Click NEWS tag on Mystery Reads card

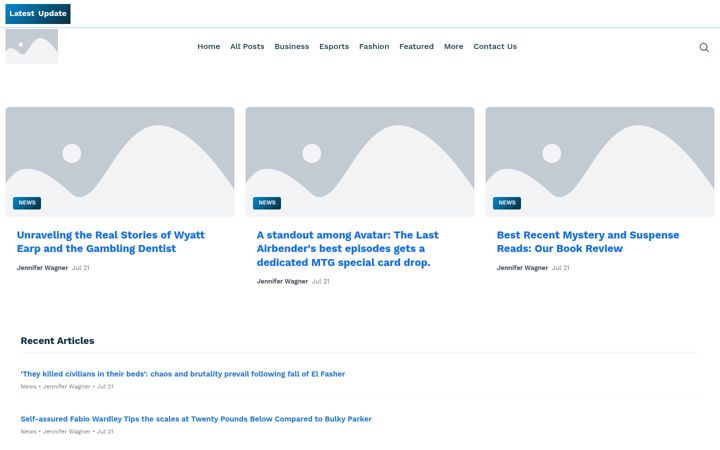[x=507, y=203]
